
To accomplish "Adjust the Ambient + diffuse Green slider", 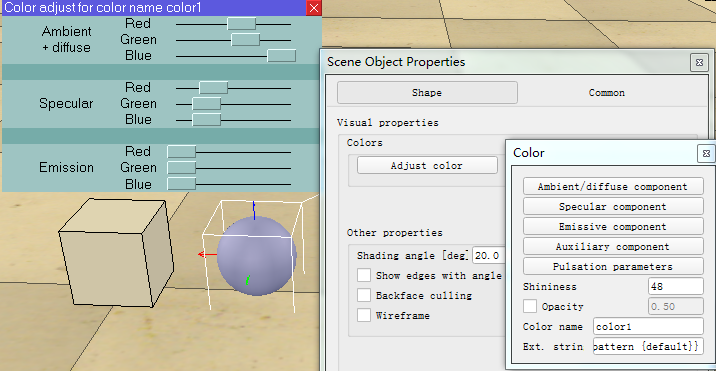I will click(245, 40).
